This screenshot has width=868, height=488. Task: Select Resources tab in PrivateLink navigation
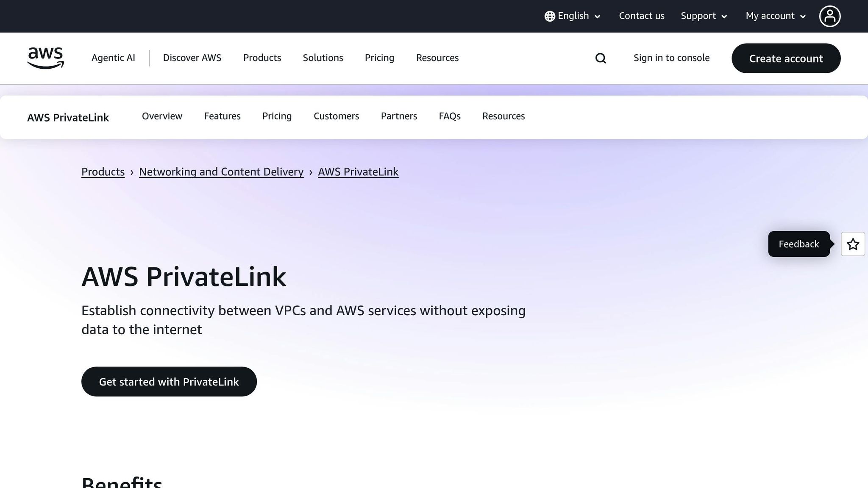[x=504, y=116]
